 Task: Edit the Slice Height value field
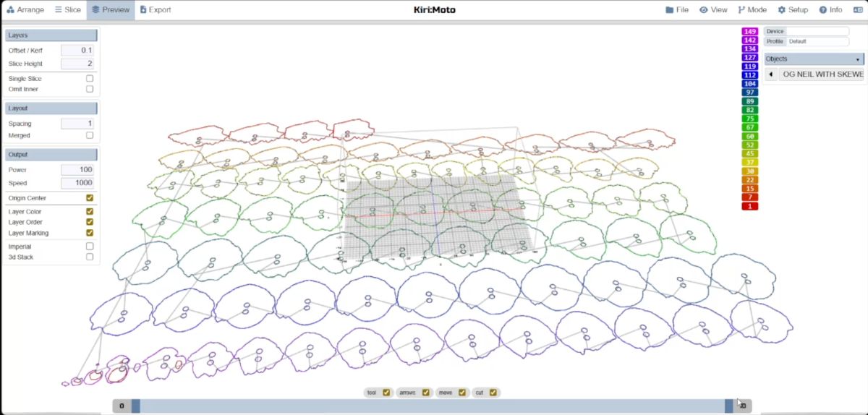(x=77, y=64)
